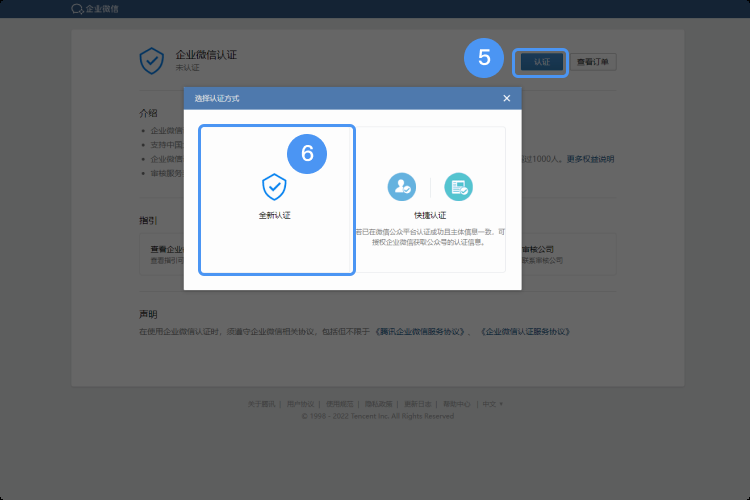Click the 审核公司 guide card
Image resolution: width=750 pixels, height=500 pixels.
(x=568, y=254)
